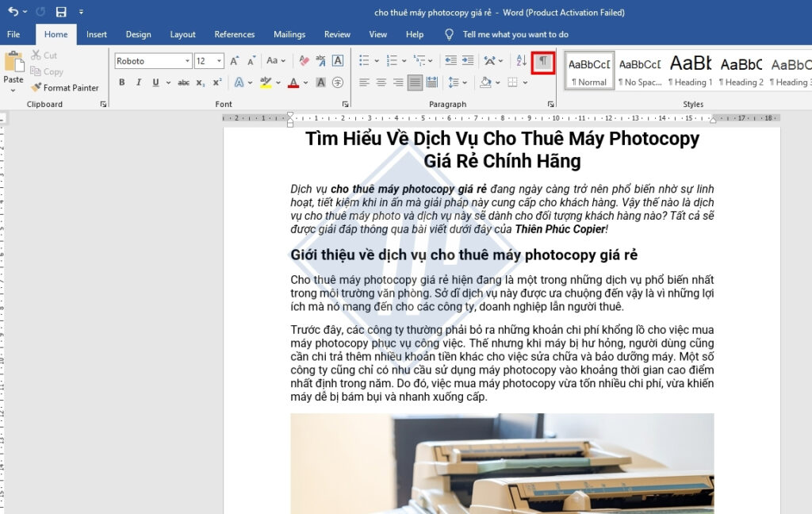Activate the Format Painter

(x=65, y=87)
